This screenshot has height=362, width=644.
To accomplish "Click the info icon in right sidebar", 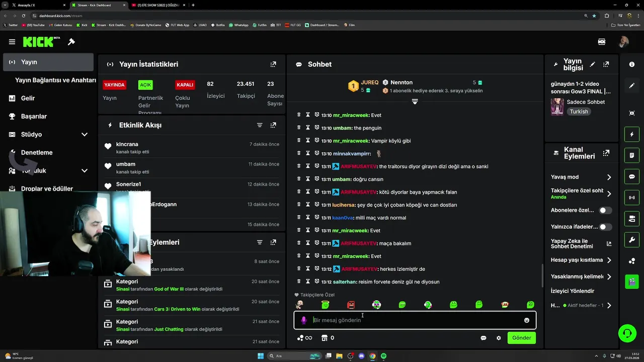I will pyautogui.click(x=632, y=64).
